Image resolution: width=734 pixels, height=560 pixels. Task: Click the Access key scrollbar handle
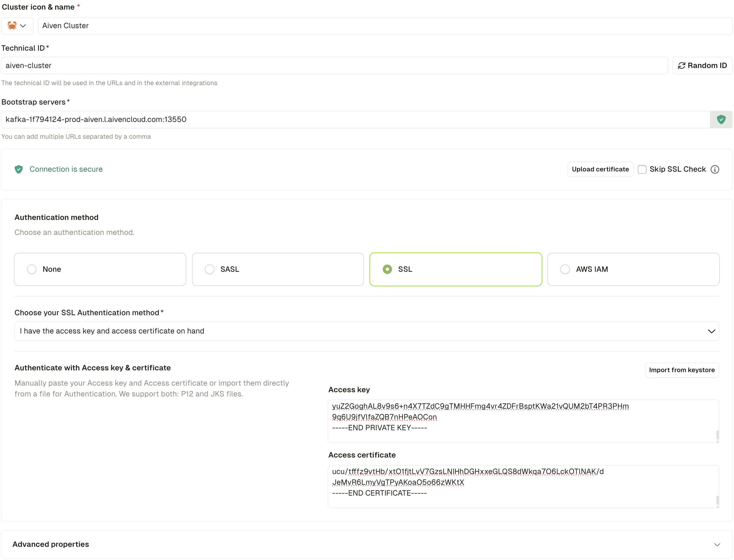click(x=717, y=435)
